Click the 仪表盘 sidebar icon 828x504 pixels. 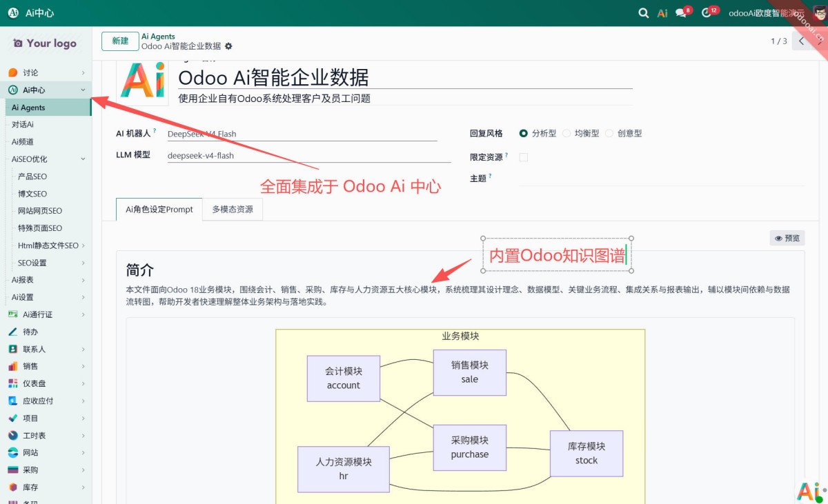[x=12, y=383]
